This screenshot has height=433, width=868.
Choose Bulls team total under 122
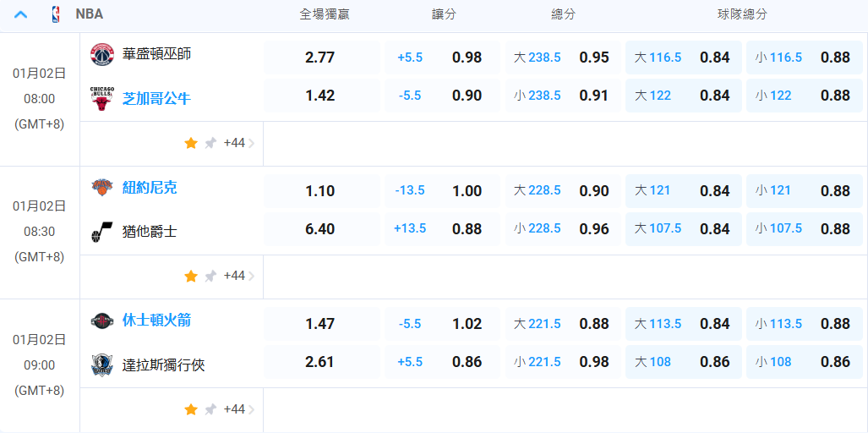(805, 96)
